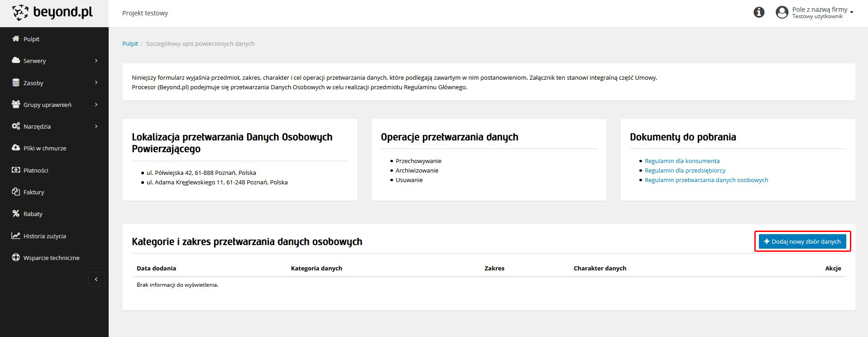Open Faktury menu item
Viewport: 868px width, 337px height.
pos(54,192)
